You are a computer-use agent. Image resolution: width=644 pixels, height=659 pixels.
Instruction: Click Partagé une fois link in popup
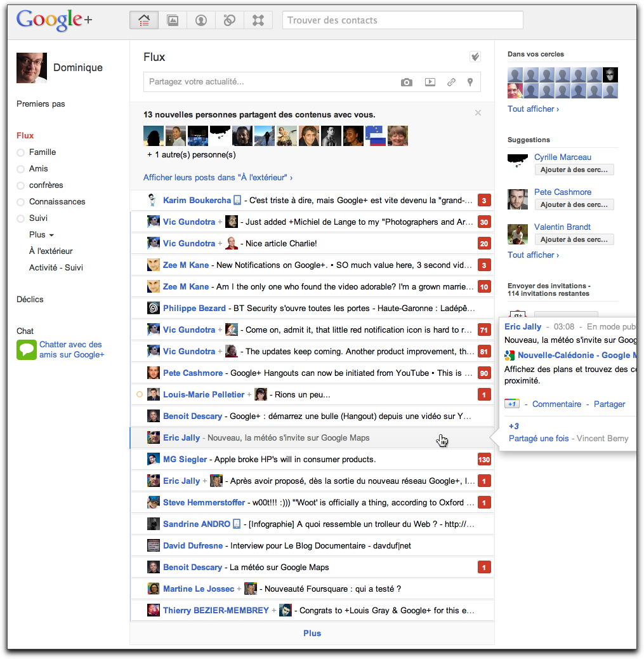[x=539, y=438]
